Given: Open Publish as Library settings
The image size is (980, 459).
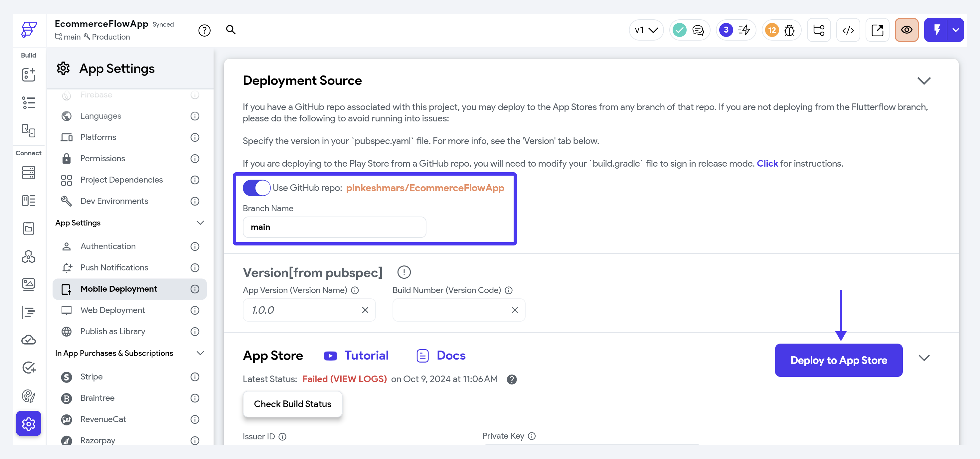Looking at the screenshot, I should [129, 332].
